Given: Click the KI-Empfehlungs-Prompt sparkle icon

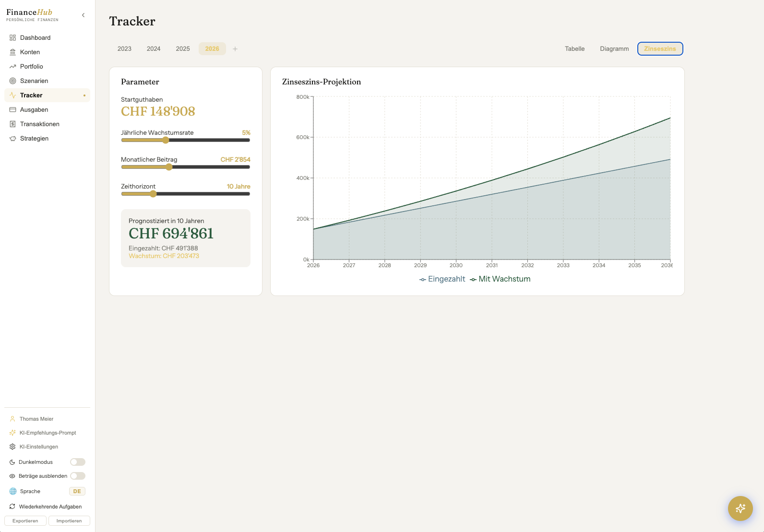Looking at the screenshot, I should [12, 433].
